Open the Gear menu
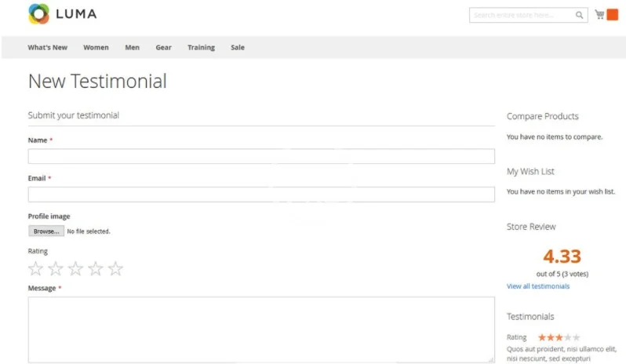 click(163, 48)
